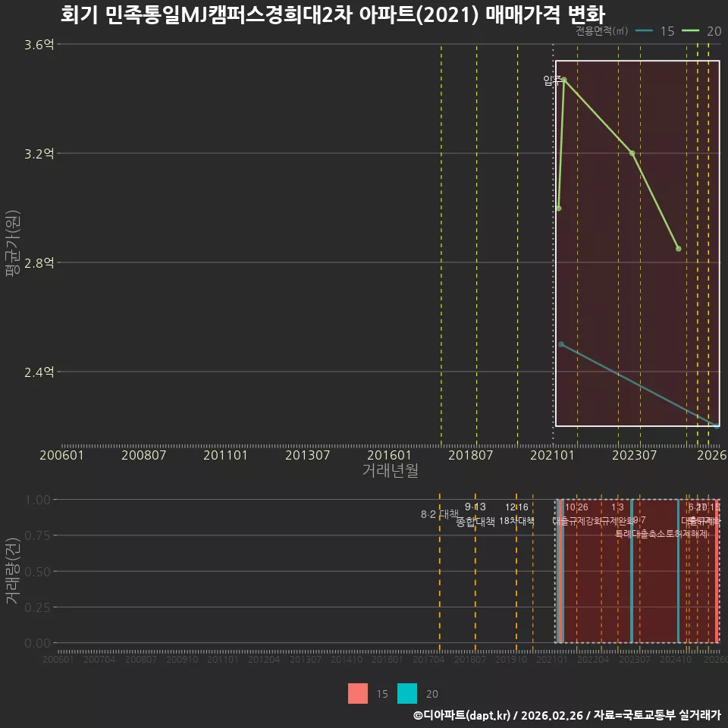Click the 2.8억 y-axis label

click(39, 263)
